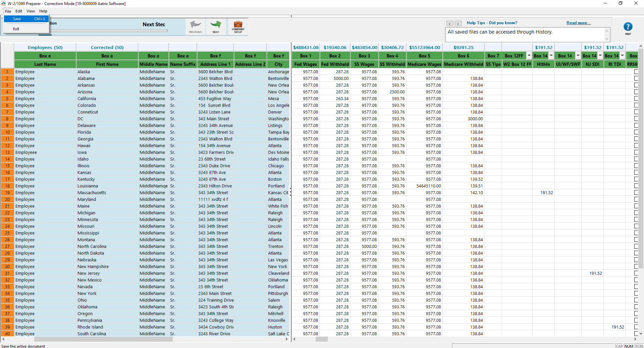Expand the Box 14 RI TDI dropdown
Image resolution: width=644 pixels, height=348 pixels.
coord(622,56)
